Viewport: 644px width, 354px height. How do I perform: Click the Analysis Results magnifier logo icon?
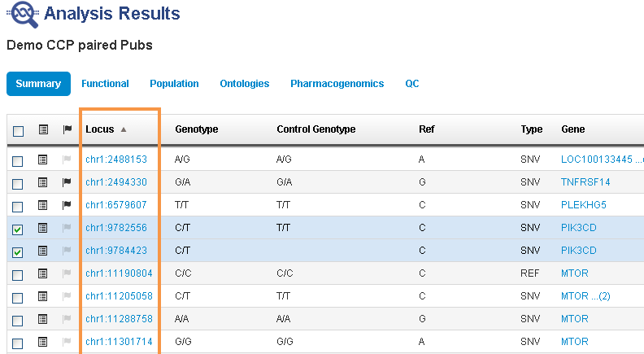point(23,15)
